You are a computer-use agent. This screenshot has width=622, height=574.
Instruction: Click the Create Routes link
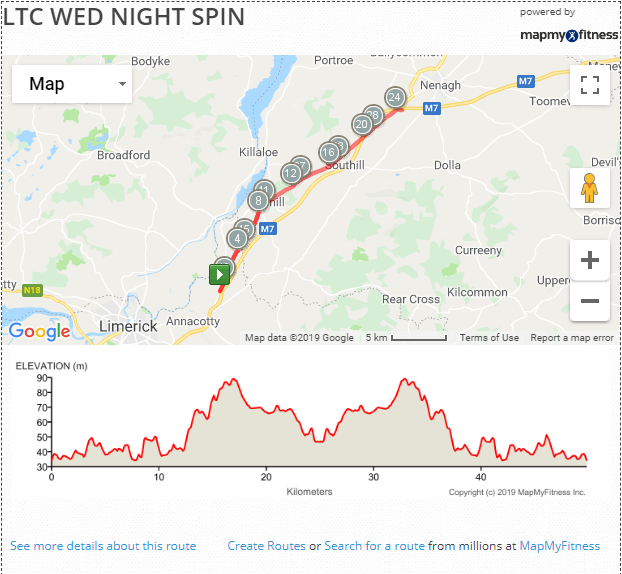click(x=267, y=546)
